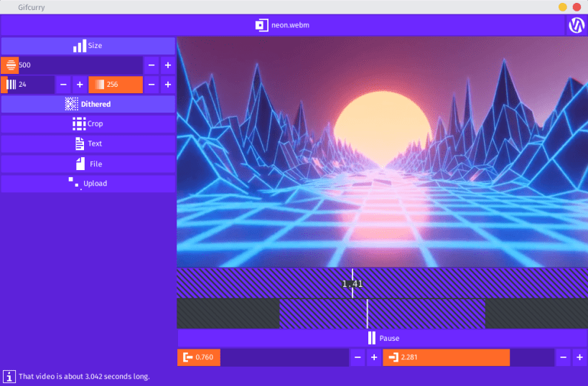Viewport: 588px width, 386px height.
Task: Click the end time bracket icon
Action: click(393, 357)
